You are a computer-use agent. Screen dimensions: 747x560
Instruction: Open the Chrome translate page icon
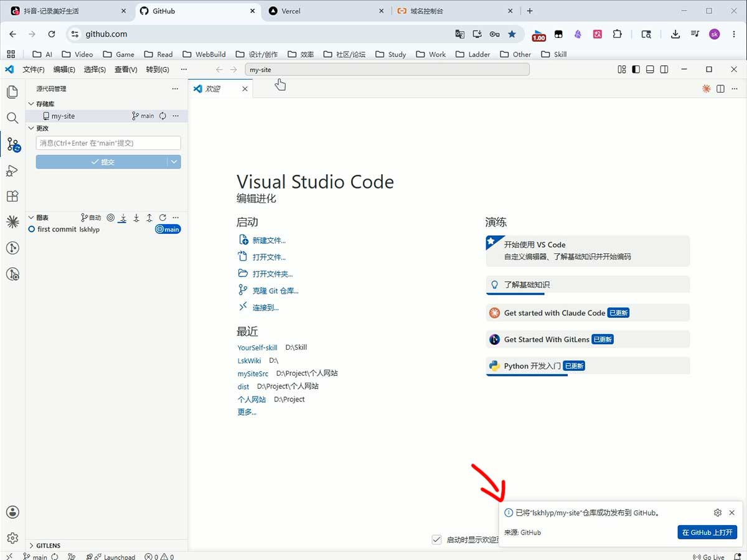tap(459, 34)
